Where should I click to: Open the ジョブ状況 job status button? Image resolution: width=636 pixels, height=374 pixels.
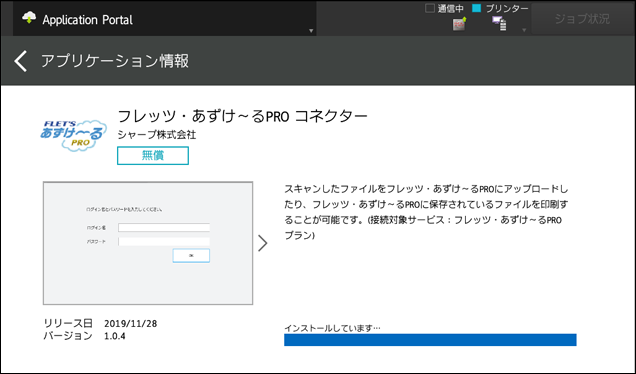coord(582,19)
